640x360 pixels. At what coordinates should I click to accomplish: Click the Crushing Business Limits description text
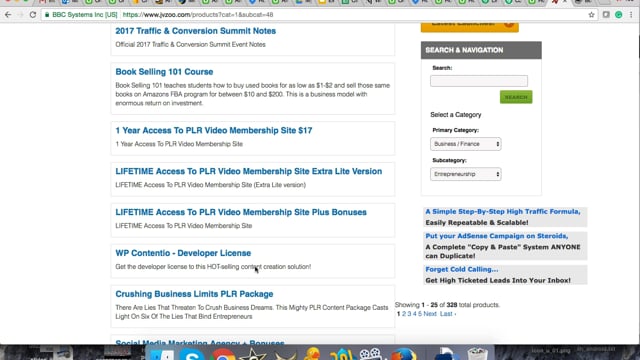(x=252, y=312)
